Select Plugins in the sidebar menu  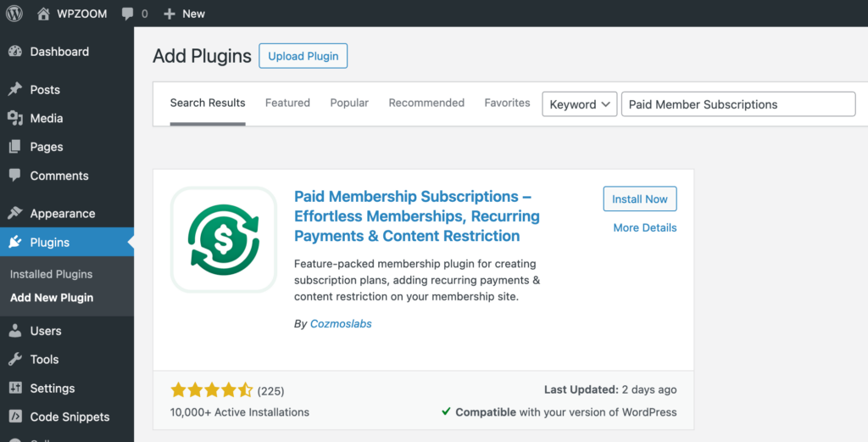pos(50,243)
